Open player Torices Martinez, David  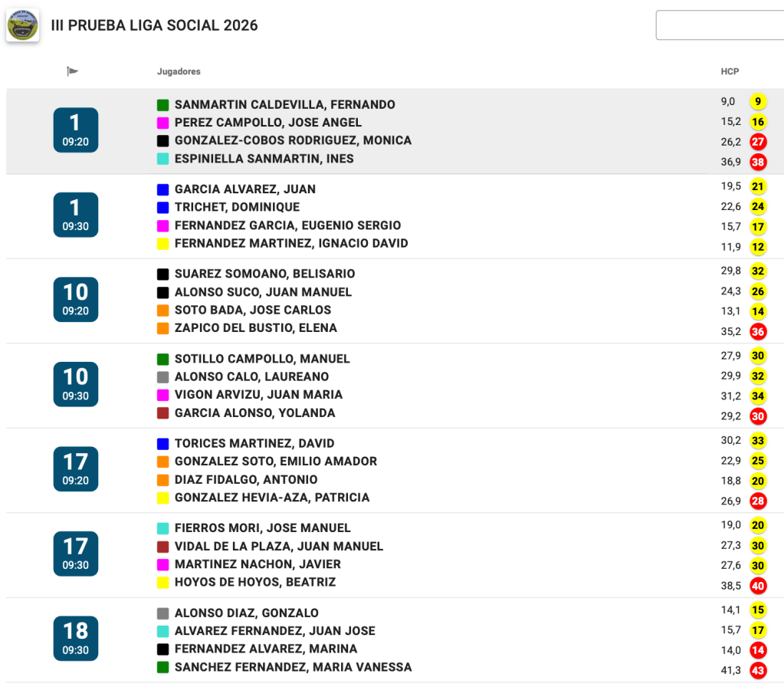click(x=254, y=443)
